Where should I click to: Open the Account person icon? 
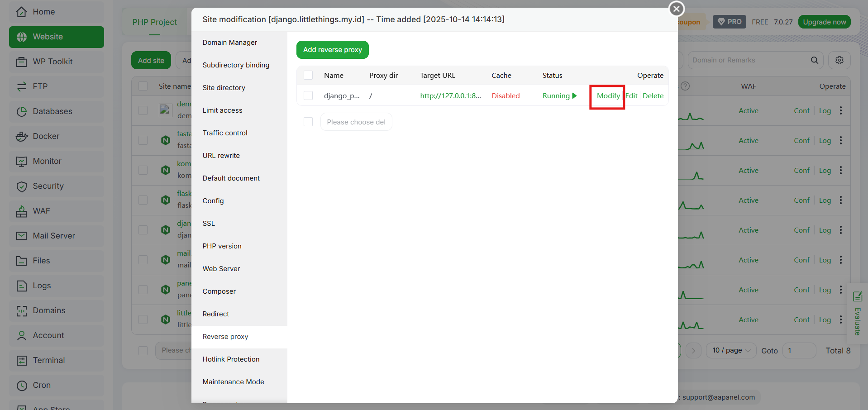pos(21,335)
